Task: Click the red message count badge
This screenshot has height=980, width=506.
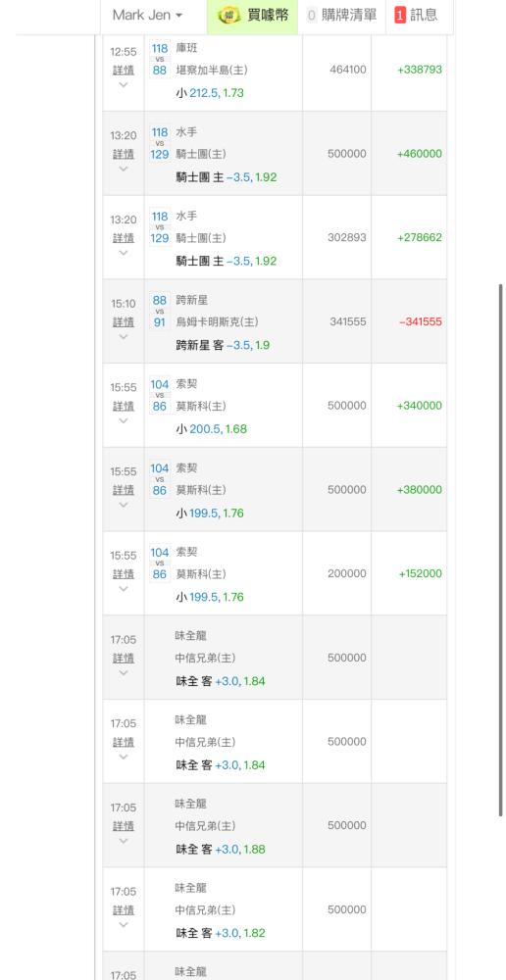Action: click(400, 15)
